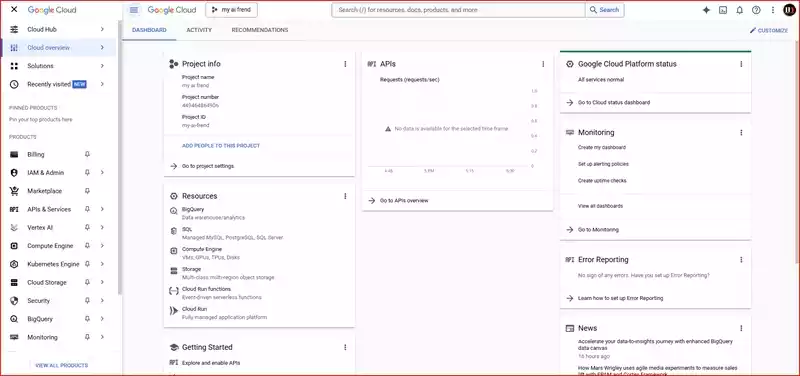Open Resources card options menu
The image size is (800, 376).
click(x=345, y=196)
